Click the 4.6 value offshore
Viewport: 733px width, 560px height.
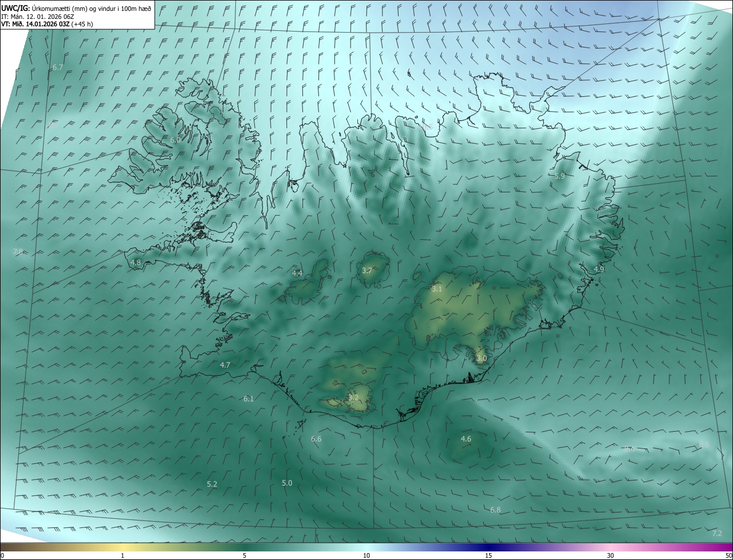tap(466, 439)
